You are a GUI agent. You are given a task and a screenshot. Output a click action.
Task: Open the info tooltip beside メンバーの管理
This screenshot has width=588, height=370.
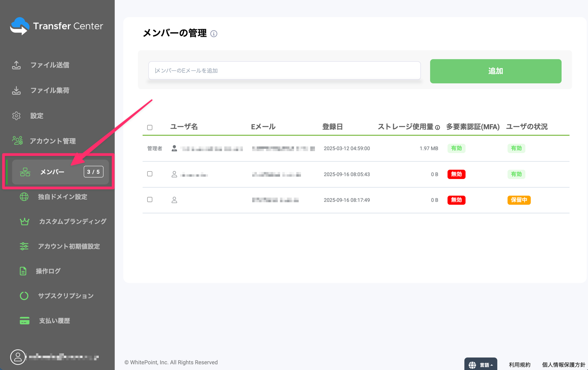point(214,34)
